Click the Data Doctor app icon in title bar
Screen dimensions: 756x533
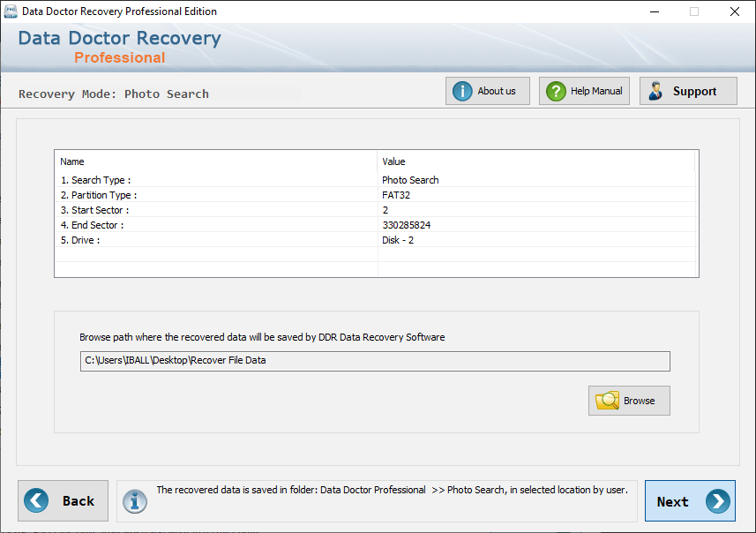tap(10, 11)
